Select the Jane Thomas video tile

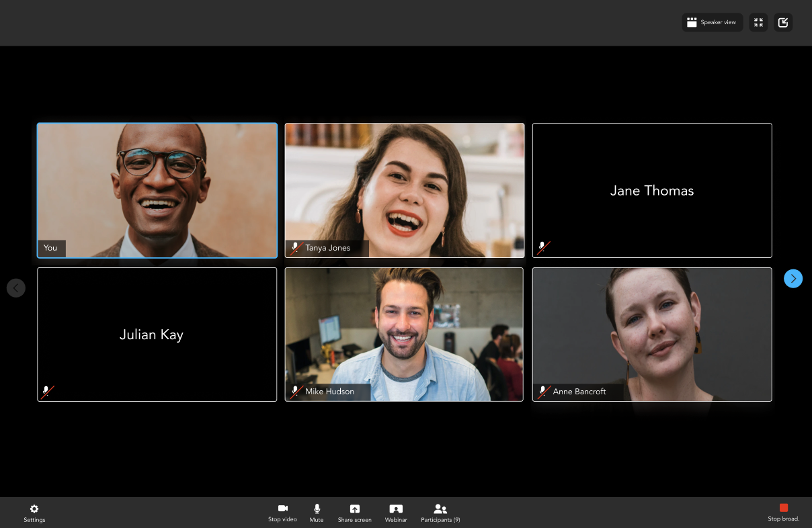(651, 190)
